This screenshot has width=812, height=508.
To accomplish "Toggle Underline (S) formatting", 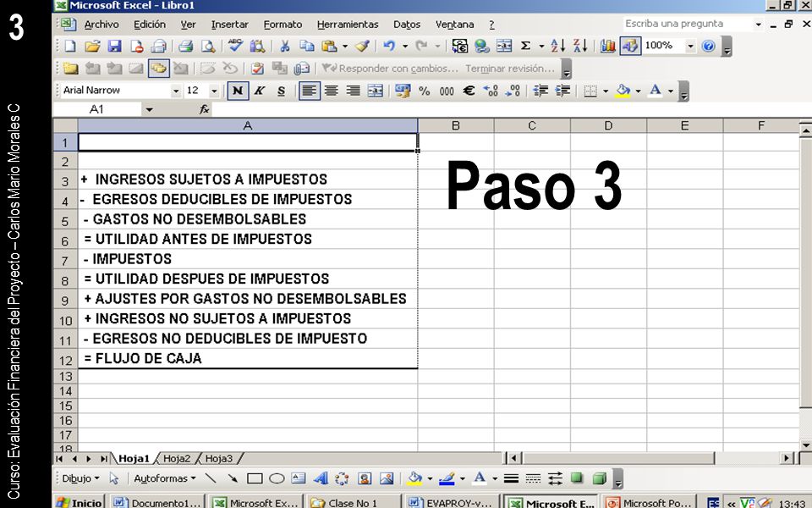I will pyautogui.click(x=281, y=91).
